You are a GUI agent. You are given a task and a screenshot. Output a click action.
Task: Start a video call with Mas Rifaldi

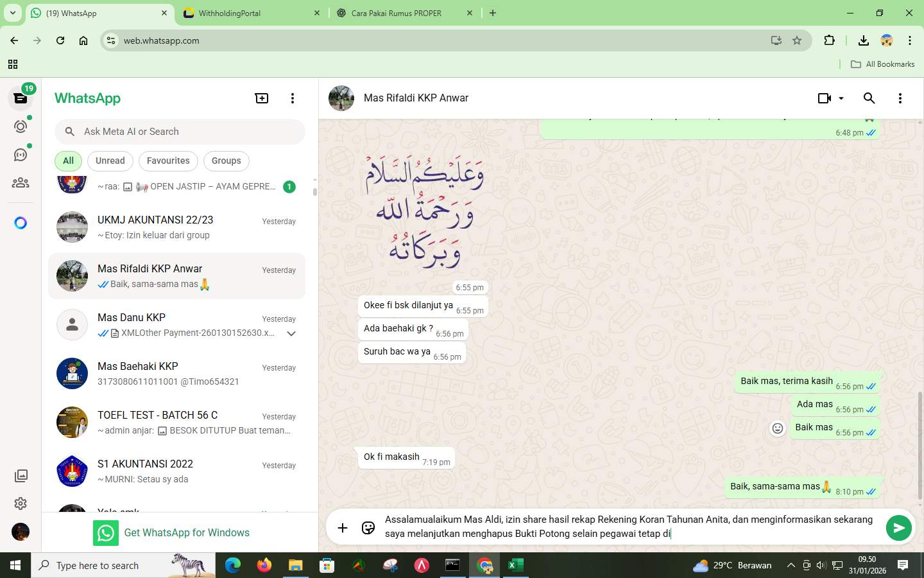[x=823, y=98]
